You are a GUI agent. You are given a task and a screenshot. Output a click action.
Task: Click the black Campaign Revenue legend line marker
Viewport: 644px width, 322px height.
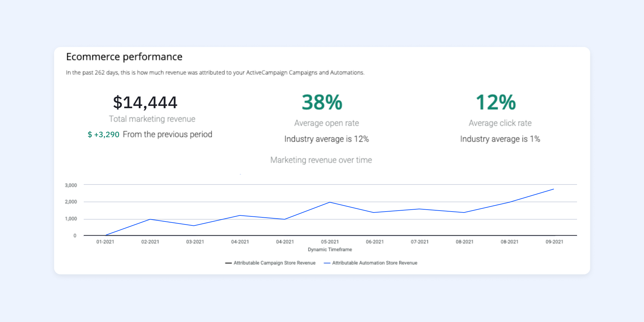[x=228, y=263]
